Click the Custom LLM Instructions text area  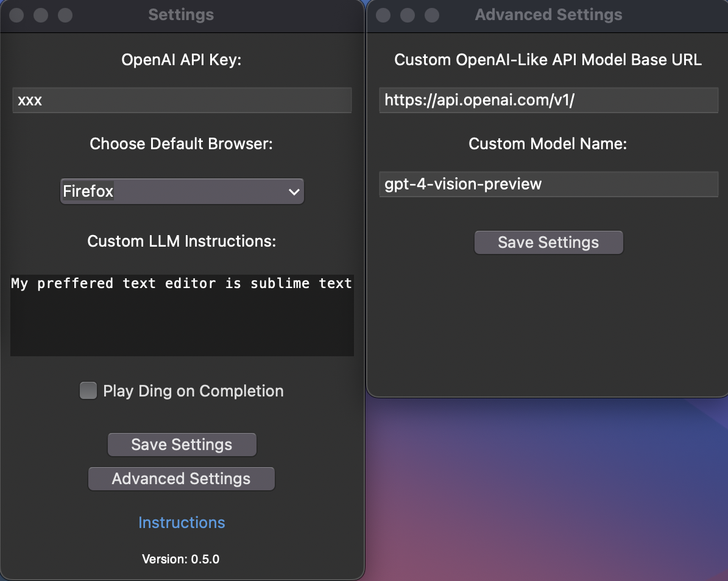[x=182, y=315]
